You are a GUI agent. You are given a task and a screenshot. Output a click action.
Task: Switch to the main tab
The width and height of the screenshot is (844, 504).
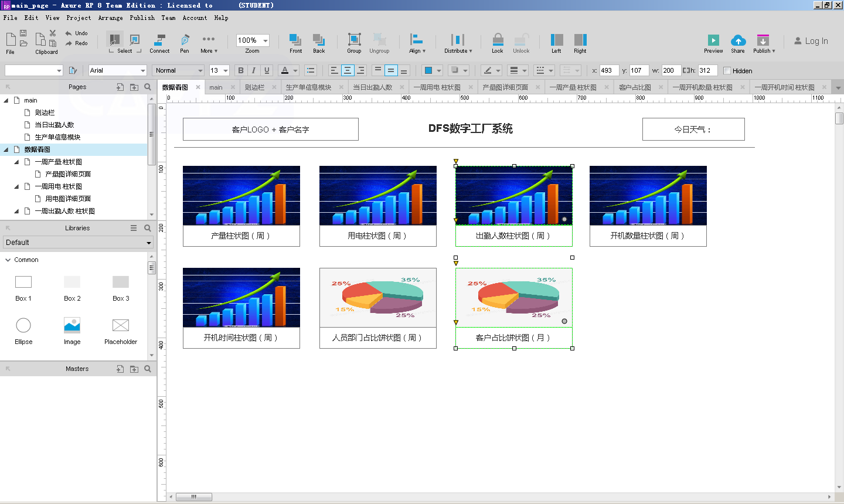click(x=216, y=87)
